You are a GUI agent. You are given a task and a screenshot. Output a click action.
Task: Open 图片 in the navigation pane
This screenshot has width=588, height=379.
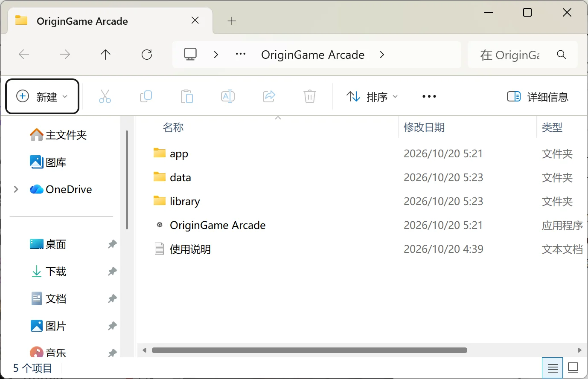(48, 326)
